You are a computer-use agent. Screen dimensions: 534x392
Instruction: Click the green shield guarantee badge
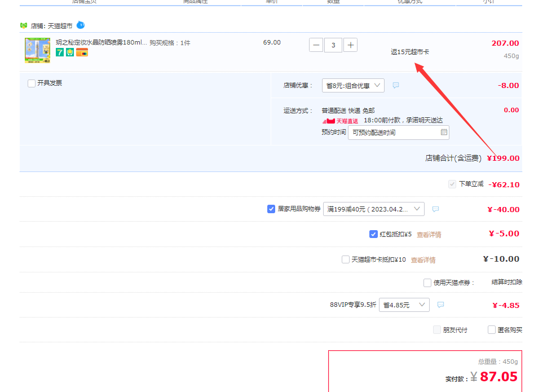tap(70, 52)
